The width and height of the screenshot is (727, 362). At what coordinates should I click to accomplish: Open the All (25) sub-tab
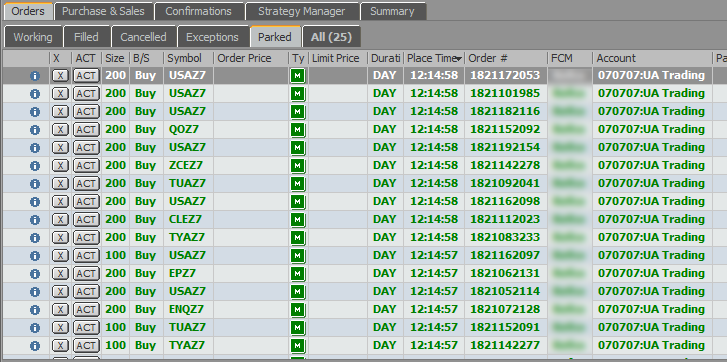[332, 37]
